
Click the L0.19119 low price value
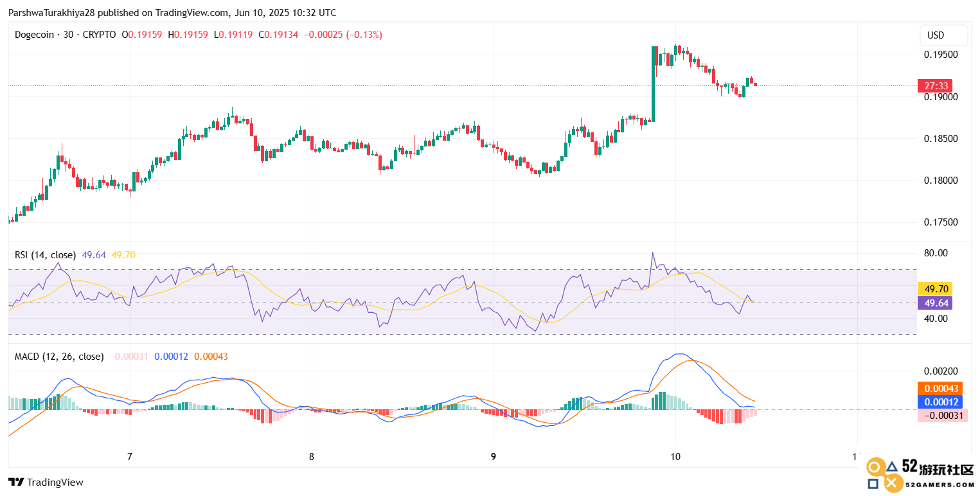pyautogui.click(x=233, y=35)
